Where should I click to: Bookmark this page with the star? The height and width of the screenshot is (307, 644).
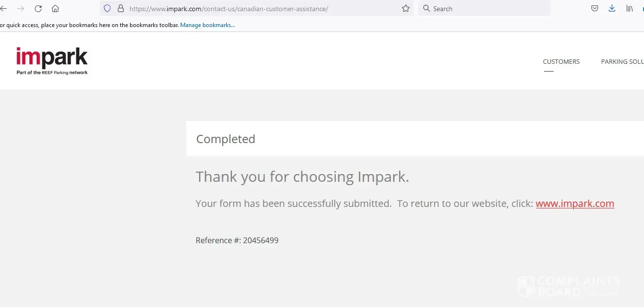pyautogui.click(x=406, y=9)
